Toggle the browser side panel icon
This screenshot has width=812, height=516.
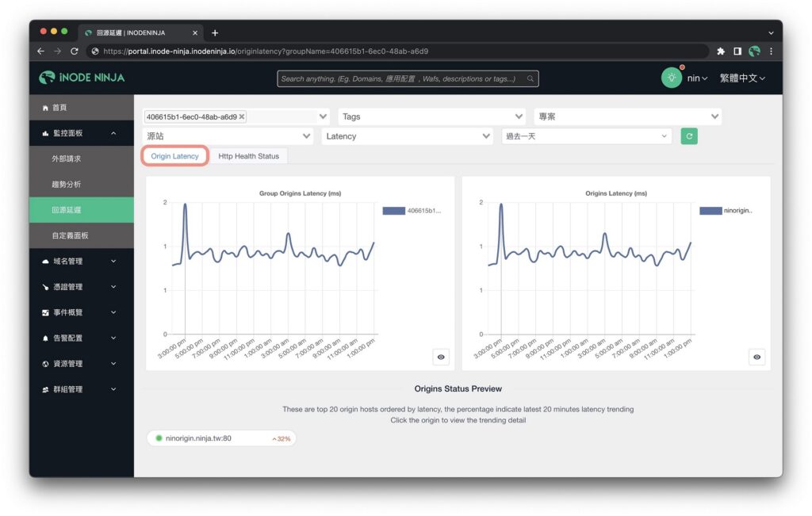point(737,52)
